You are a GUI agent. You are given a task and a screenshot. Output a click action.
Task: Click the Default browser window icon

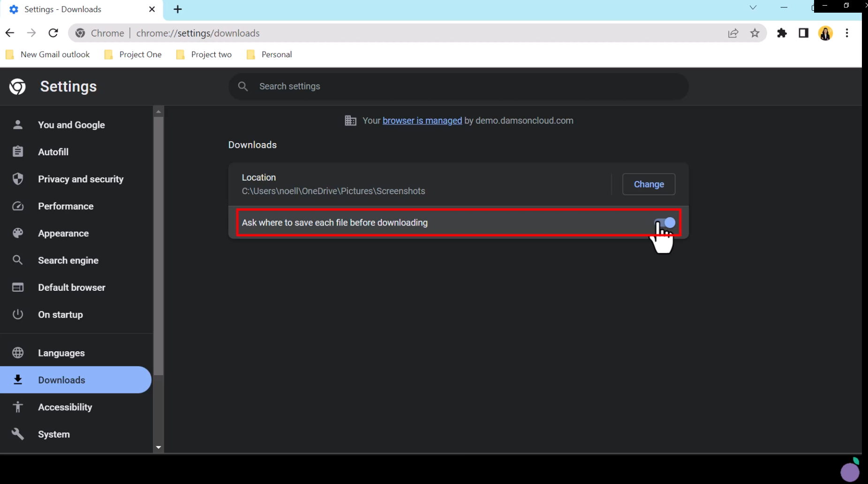pos(18,287)
